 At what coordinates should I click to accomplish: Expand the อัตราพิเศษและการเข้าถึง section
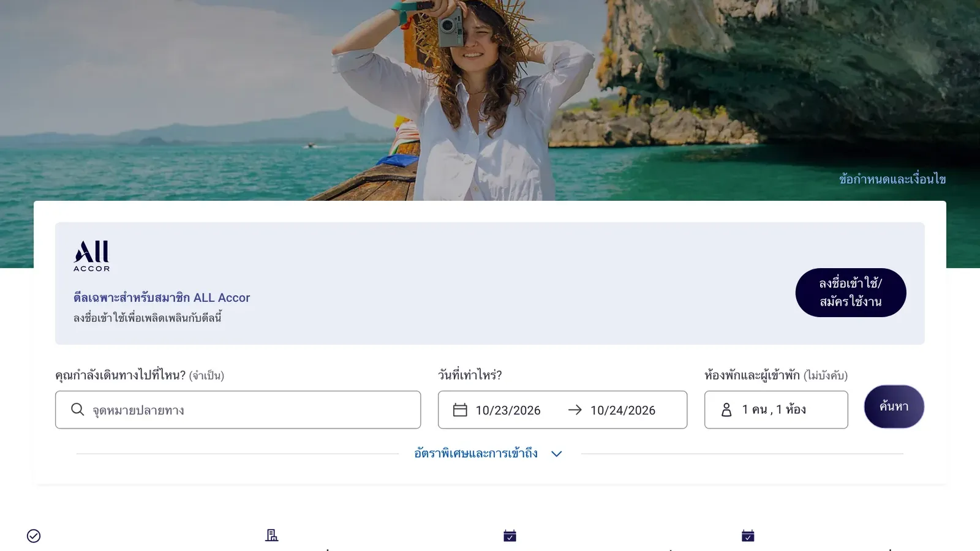click(x=488, y=454)
